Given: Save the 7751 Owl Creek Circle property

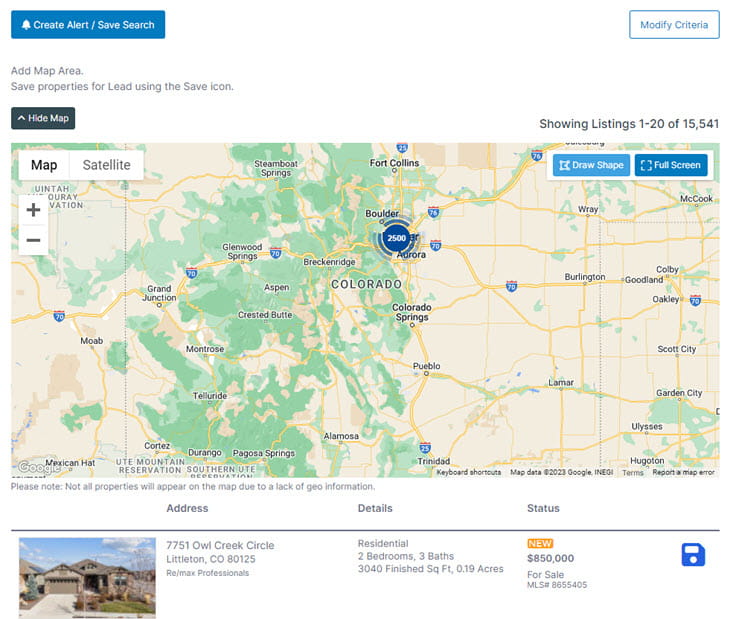Looking at the screenshot, I should tap(693, 555).
